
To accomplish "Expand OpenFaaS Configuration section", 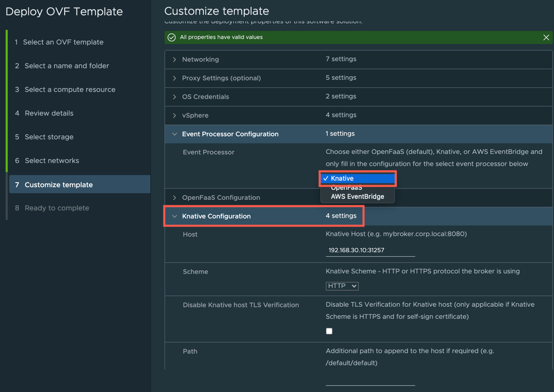I will point(175,198).
